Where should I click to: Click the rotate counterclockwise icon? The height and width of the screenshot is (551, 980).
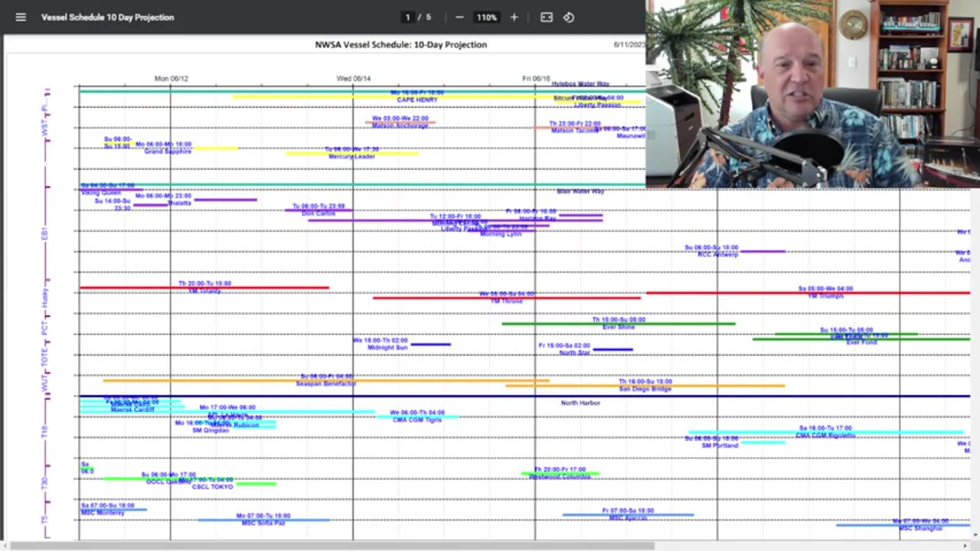[x=569, y=17]
